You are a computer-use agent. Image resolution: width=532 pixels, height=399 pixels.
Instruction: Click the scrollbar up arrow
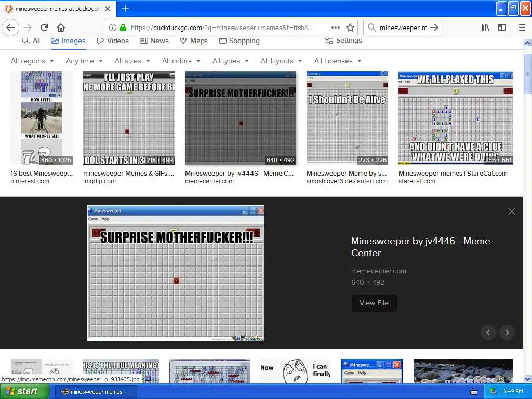coord(528,43)
